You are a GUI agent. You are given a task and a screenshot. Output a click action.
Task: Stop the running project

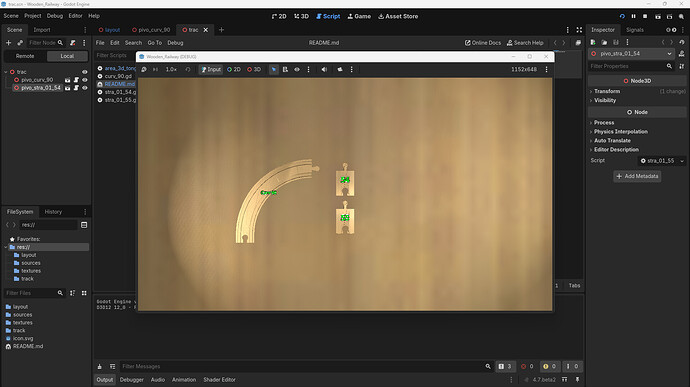pos(645,16)
